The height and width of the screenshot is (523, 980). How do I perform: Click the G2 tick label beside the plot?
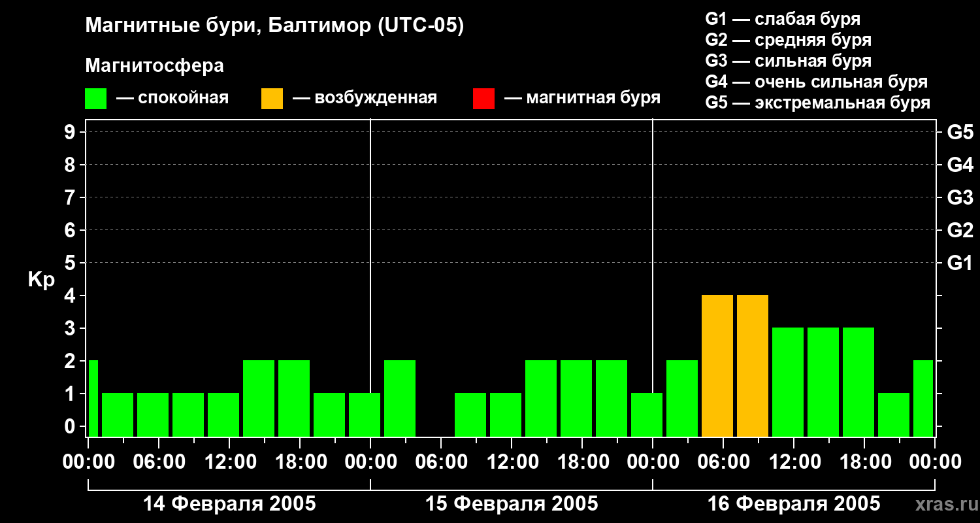click(x=960, y=230)
